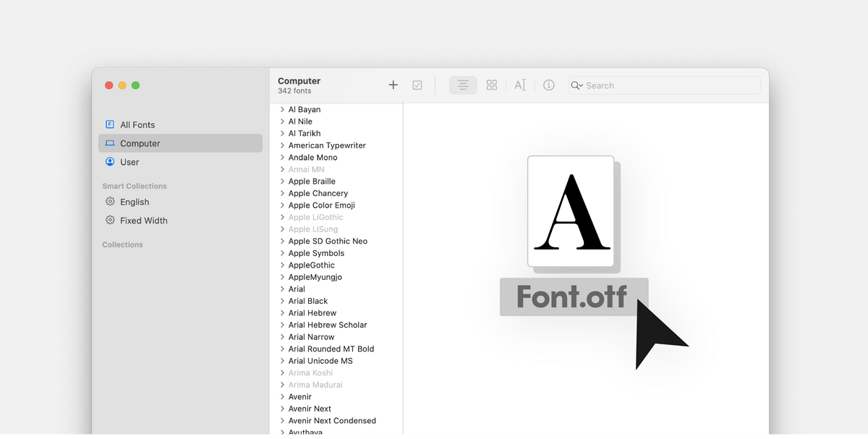Select Arial Hebrew Scholar font
868x439 pixels.
pyautogui.click(x=328, y=325)
